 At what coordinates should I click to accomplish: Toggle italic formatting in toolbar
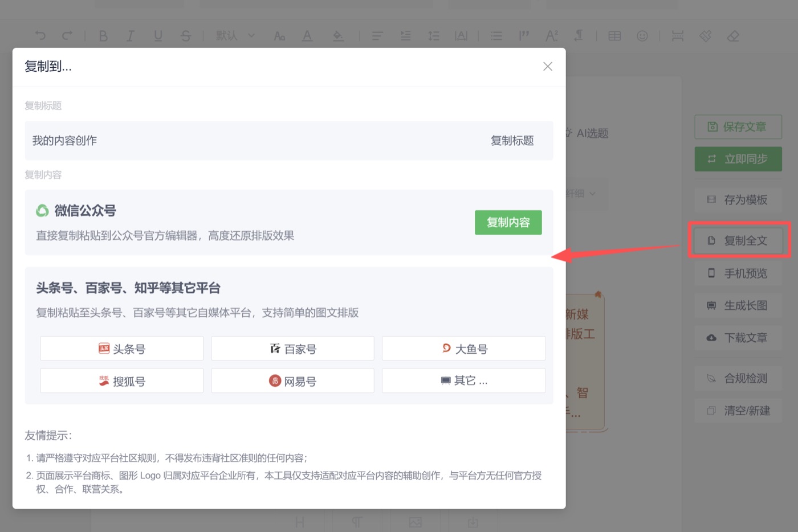click(130, 36)
